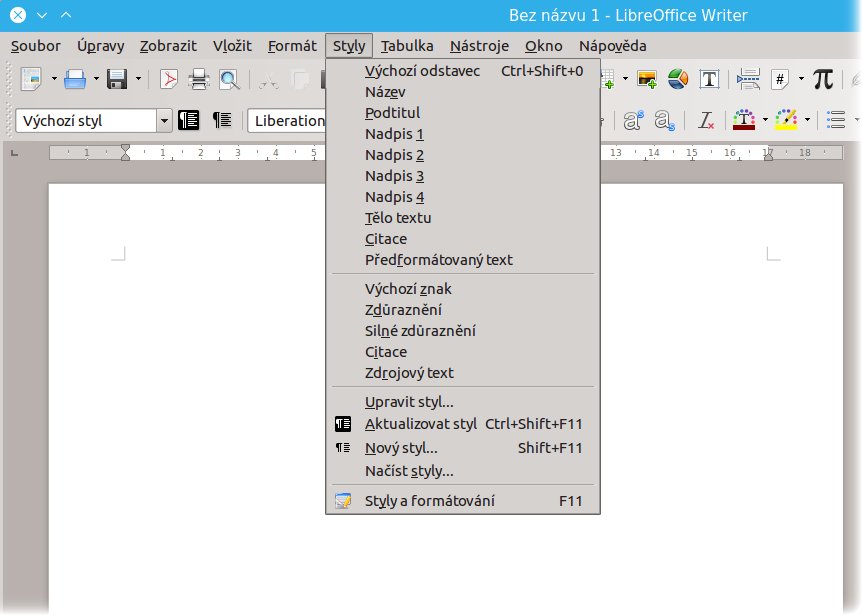Toggle the bullet list icon
This screenshot has width=862, height=615.
click(x=836, y=120)
